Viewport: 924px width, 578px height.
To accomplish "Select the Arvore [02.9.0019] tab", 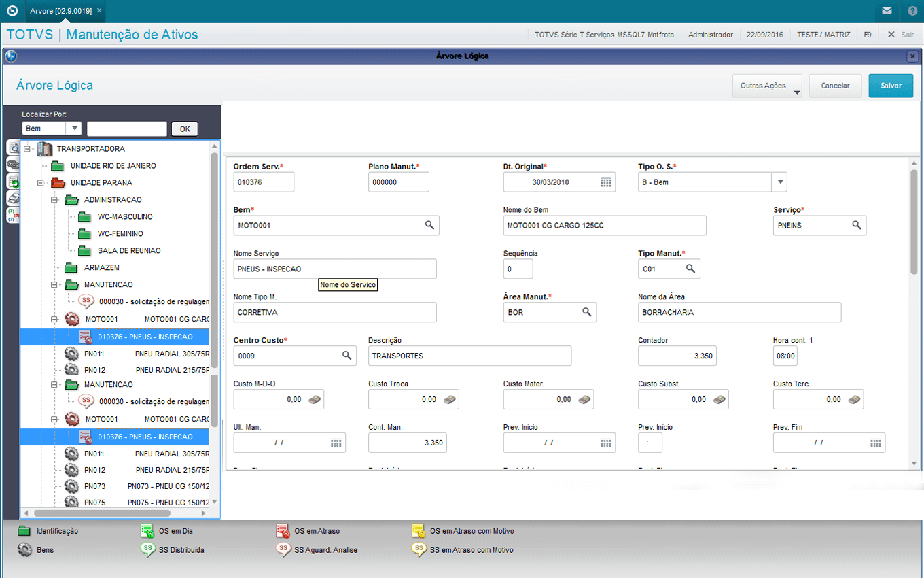I will pos(60,11).
